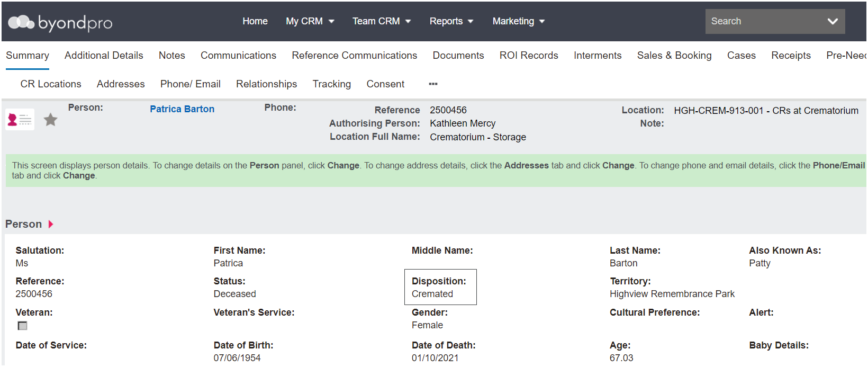Click the pink arrow beside Person heading

click(51, 224)
